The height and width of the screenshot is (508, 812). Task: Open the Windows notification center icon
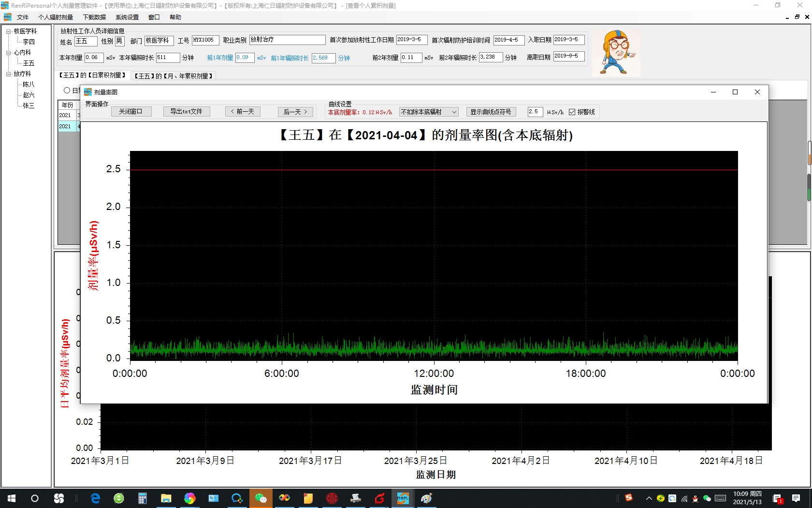click(x=796, y=498)
